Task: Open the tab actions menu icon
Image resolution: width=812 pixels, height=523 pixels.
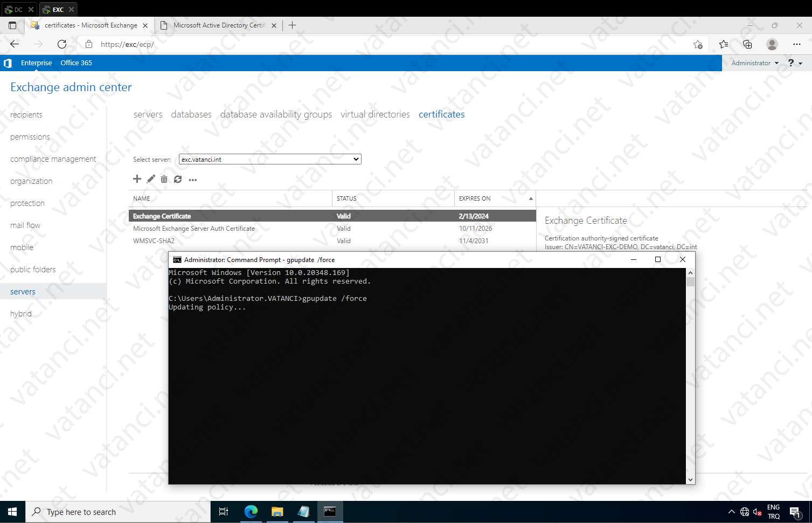Action: (x=12, y=25)
